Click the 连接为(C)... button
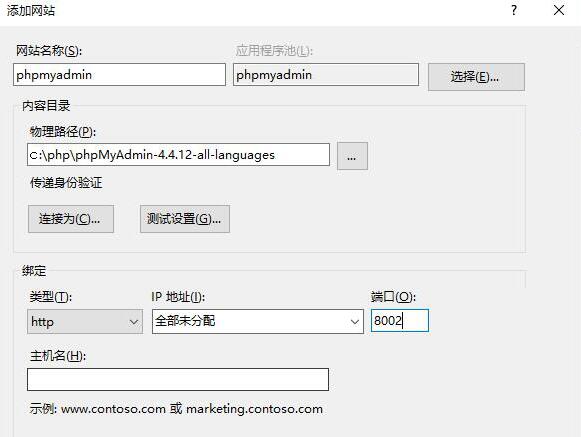Image resolution: width=581 pixels, height=437 pixels. (x=71, y=219)
